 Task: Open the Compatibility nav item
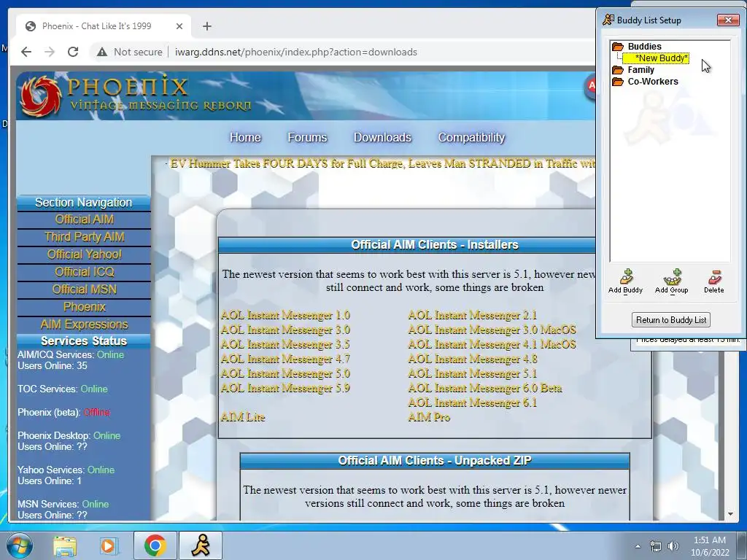pyautogui.click(x=471, y=138)
